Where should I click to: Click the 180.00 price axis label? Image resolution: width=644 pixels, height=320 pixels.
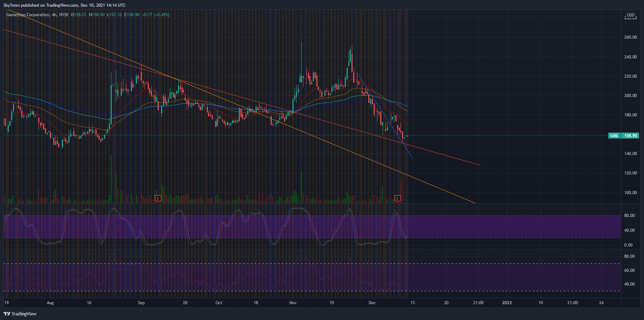click(630, 115)
